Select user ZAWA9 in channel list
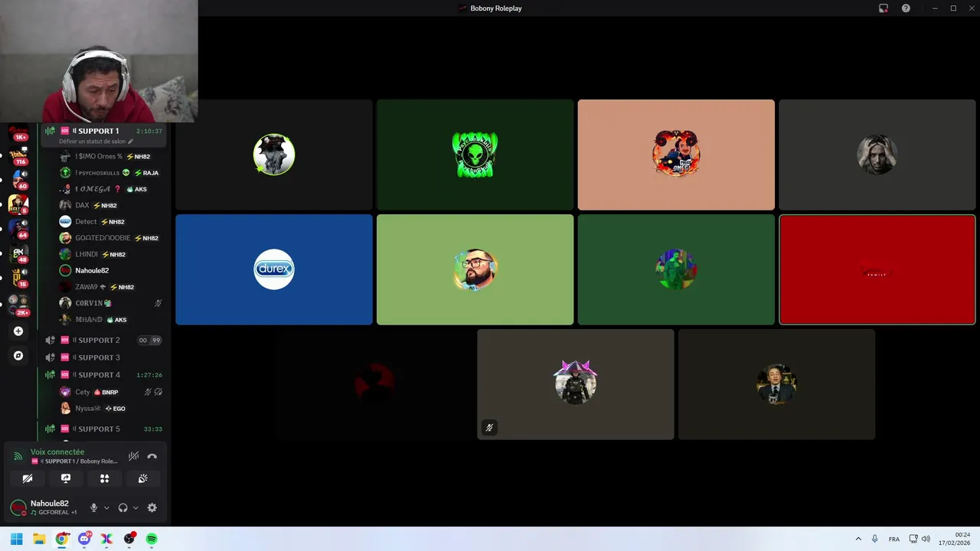 111,287
